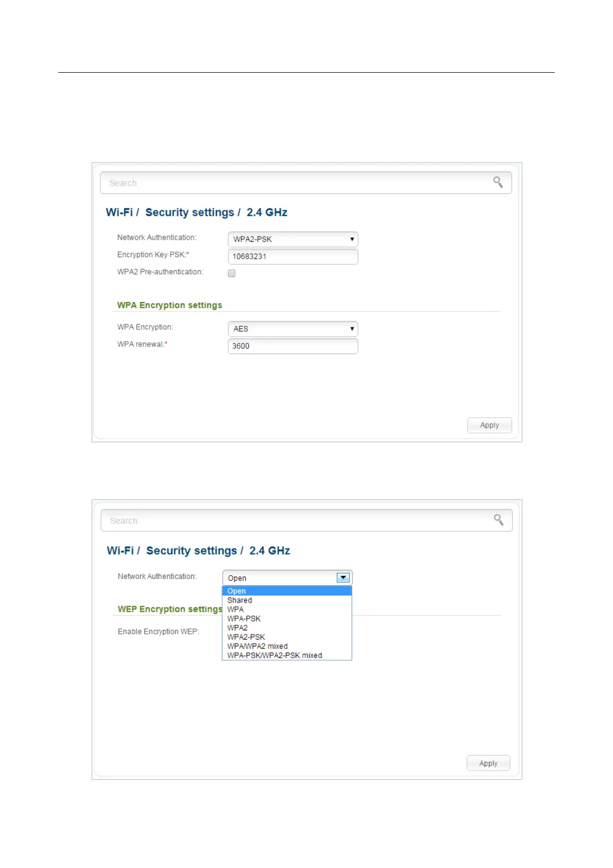Select WPA2 in the dropdown list
This screenshot has width=613, height=868.
[x=237, y=628]
